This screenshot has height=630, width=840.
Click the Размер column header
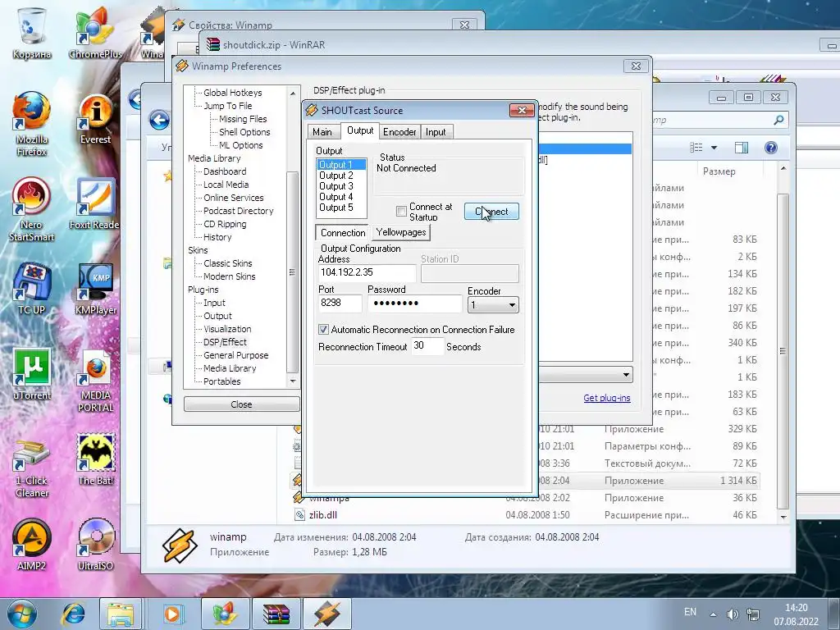click(x=719, y=171)
